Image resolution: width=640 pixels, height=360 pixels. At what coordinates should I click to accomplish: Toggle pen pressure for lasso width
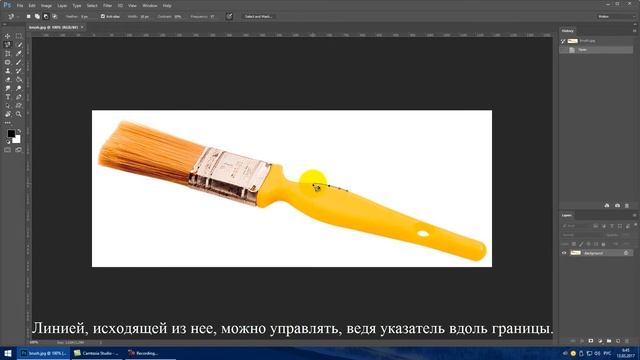[x=229, y=16]
